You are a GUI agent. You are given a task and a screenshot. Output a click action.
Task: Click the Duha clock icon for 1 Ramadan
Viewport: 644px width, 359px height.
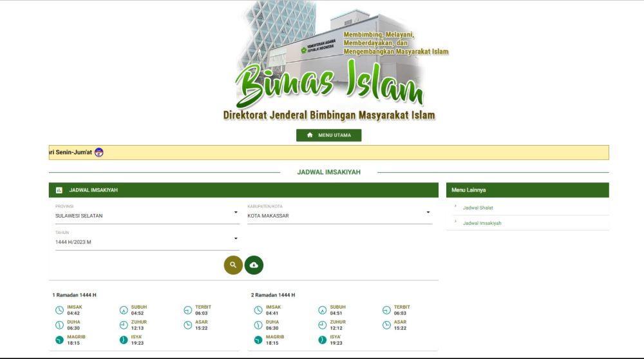[59, 325]
